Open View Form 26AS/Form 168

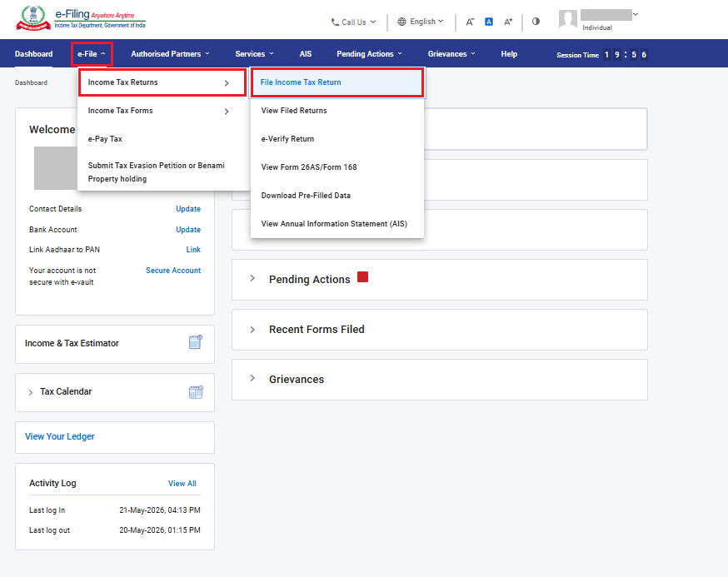coord(309,167)
